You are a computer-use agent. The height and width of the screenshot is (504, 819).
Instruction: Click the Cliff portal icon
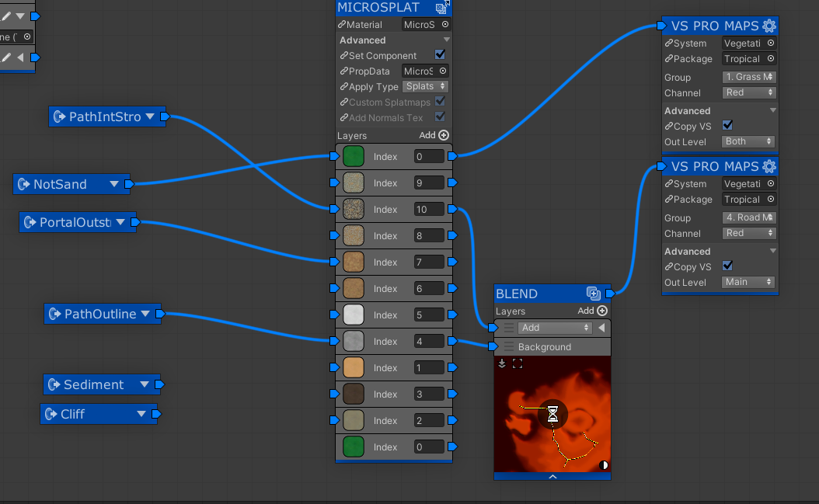click(x=51, y=414)
